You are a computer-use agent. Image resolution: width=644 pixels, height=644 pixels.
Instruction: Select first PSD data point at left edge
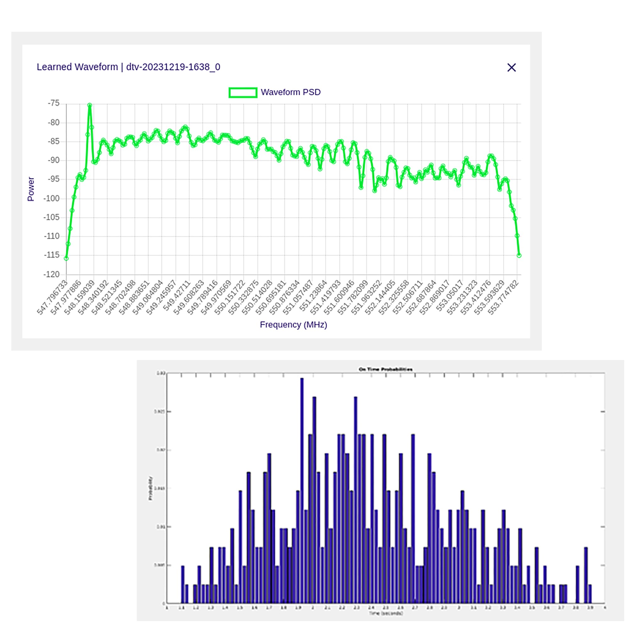coord(66,258)
